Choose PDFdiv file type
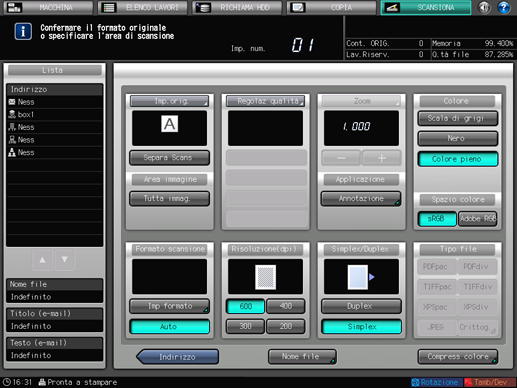Image resolution: width=517 pixels, height=388 pixels. click(x=477, y=267)
